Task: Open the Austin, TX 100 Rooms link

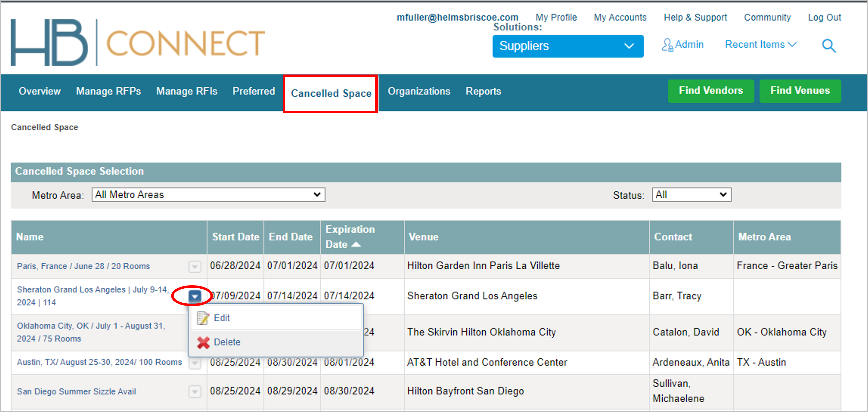Action: coord(99,362)
